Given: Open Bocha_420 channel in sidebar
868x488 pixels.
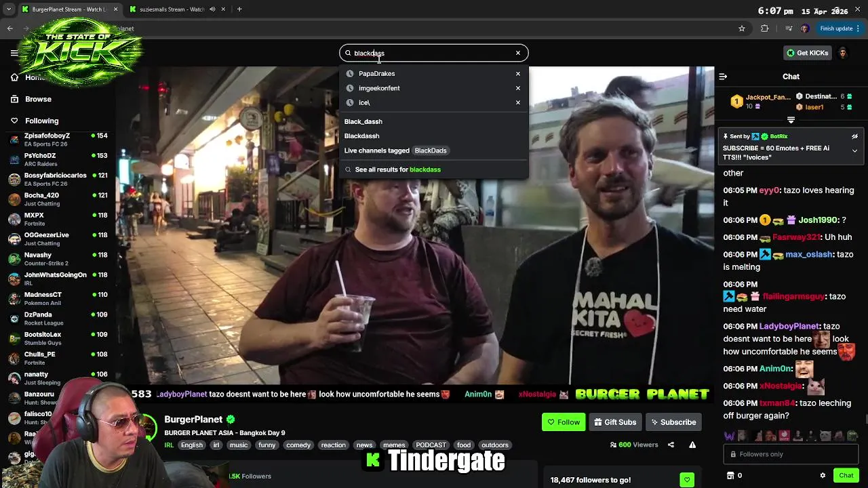Looking at the screenshot, I should pyautogui.click(x=58, y=199).
